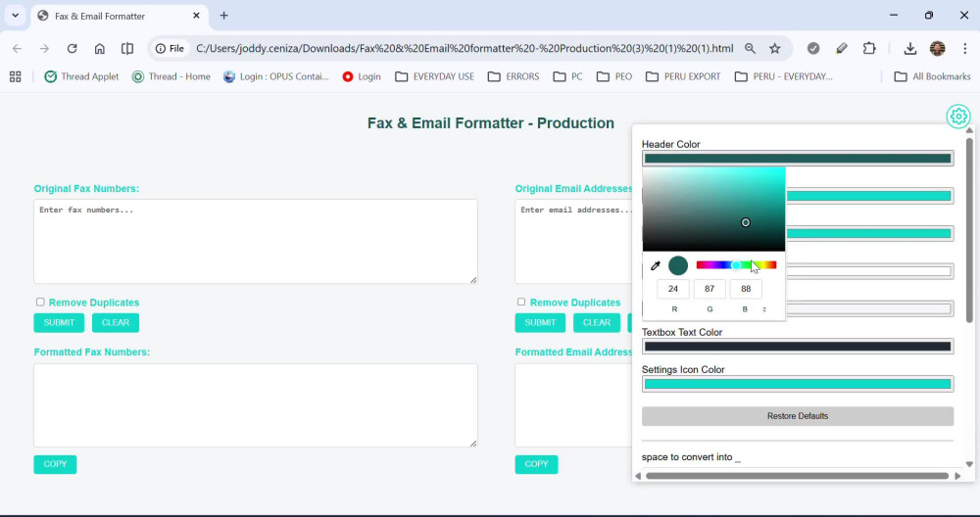Clear the fax numbers

[x=116, y=323]
